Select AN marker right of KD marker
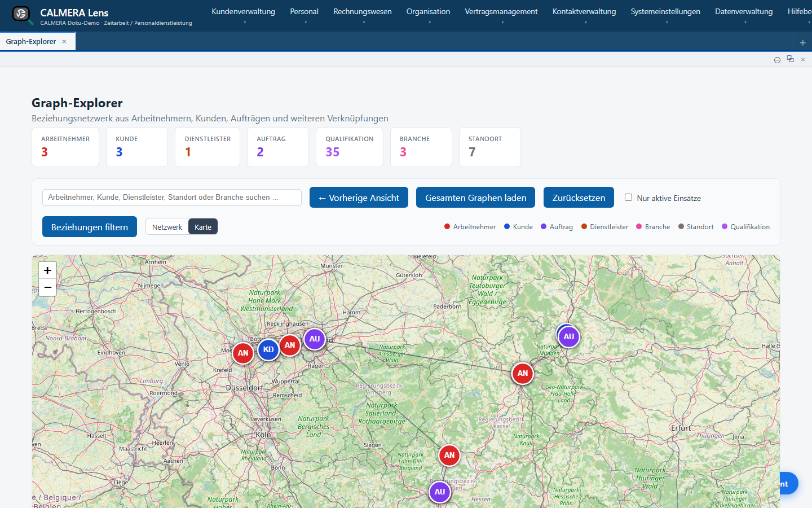The image size is (812, 508). tap(290, 345)
